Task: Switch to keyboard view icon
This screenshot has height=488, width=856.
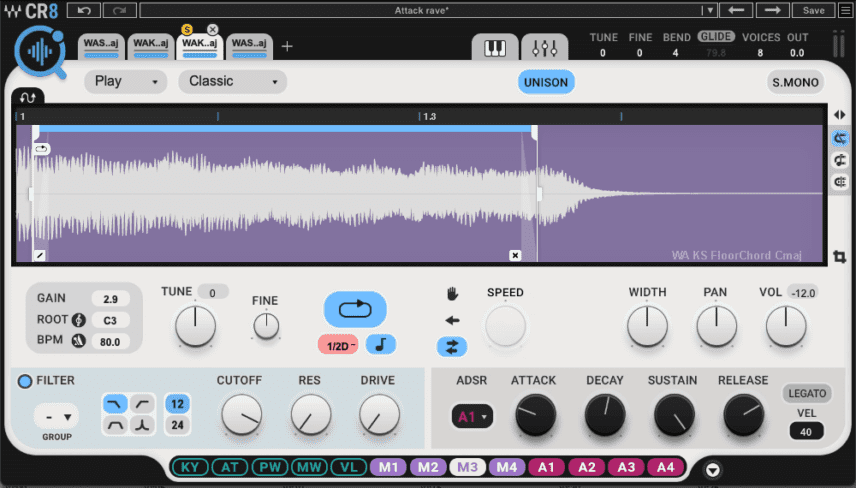Action: tap(495, 48)
